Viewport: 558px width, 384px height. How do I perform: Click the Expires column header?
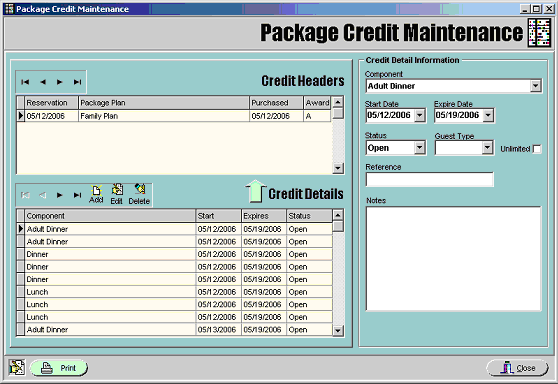pos(264,216)
